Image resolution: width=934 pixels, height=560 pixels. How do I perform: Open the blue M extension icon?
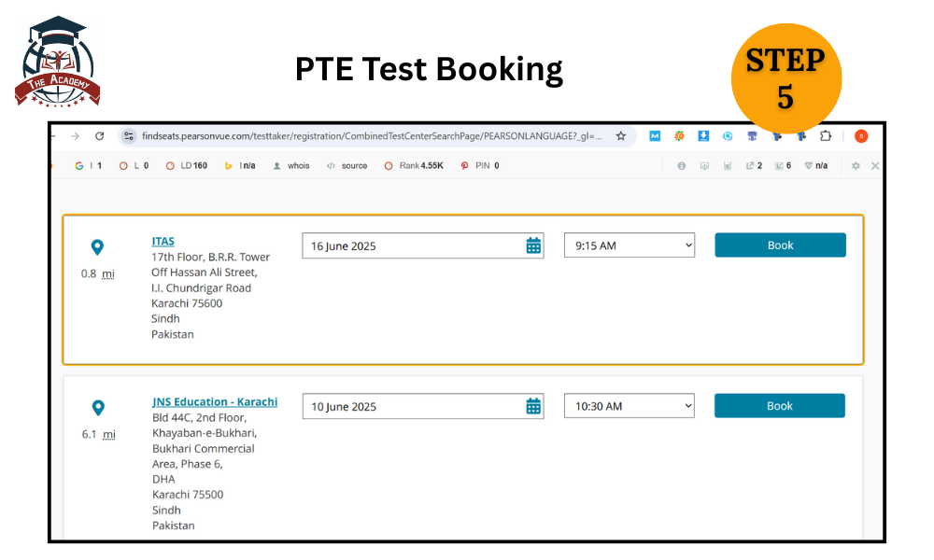coord(655,136)
